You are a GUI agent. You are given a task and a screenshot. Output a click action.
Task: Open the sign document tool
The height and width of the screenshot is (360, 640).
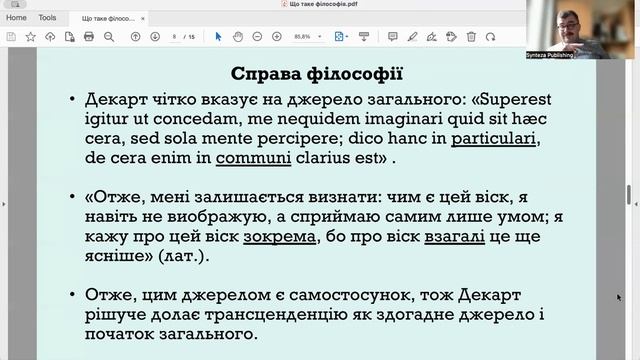click(x=431, y=37)
